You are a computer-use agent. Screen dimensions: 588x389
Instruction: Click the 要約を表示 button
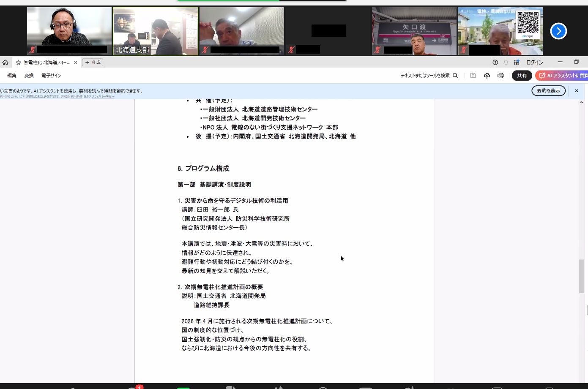tap(548, 91)
